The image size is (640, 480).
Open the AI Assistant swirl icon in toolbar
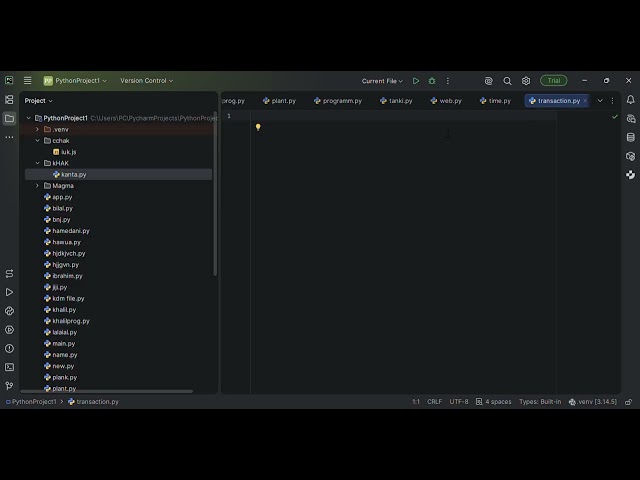pyautogui.click(x=489, y=81)
